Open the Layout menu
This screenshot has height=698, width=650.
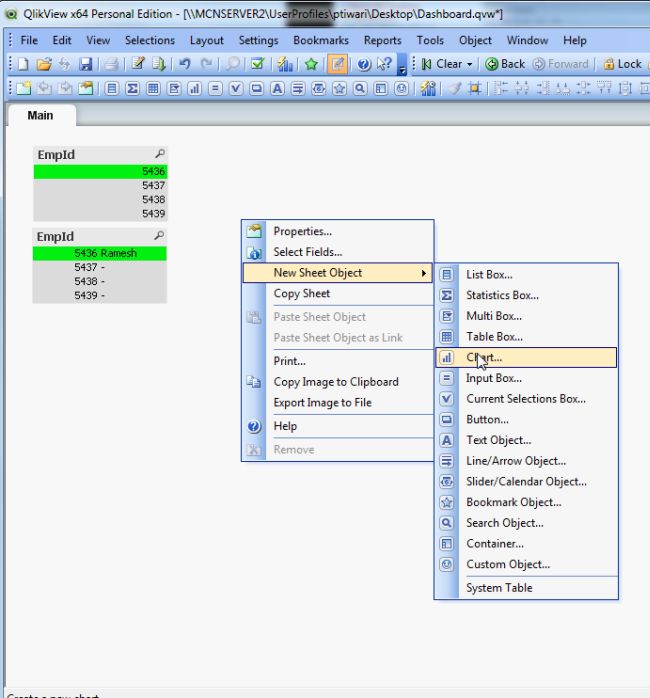coord(207,40)
